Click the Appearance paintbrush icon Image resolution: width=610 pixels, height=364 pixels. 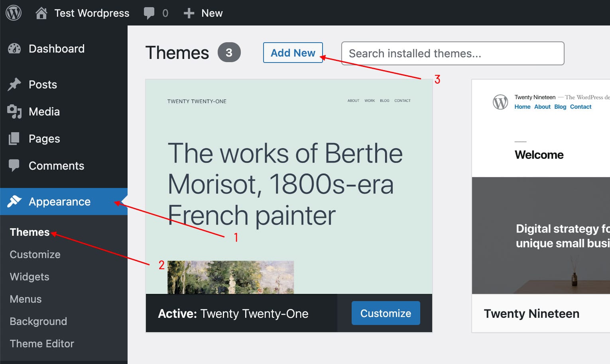pos(14,202)
